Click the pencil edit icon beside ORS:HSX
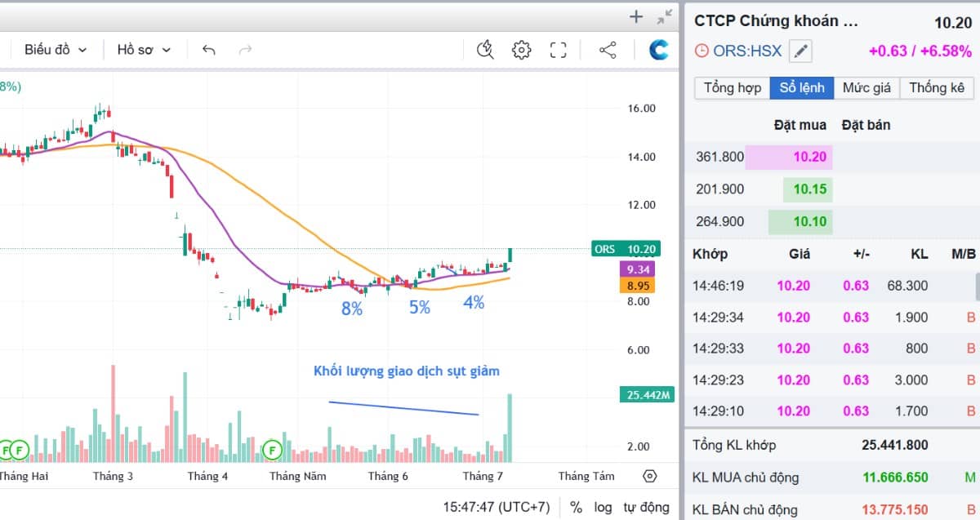Screen dimensions: 980x520 [801, 51]
